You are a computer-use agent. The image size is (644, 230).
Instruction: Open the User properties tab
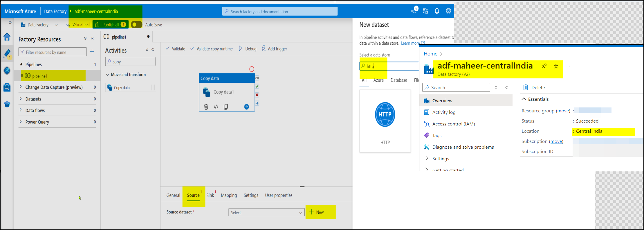(279, 195)
